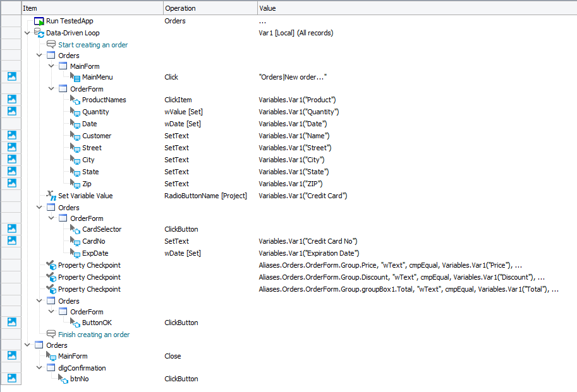Click the Operation column header
The width and height of the screenshot is (577, 392).
click(209, 8)
